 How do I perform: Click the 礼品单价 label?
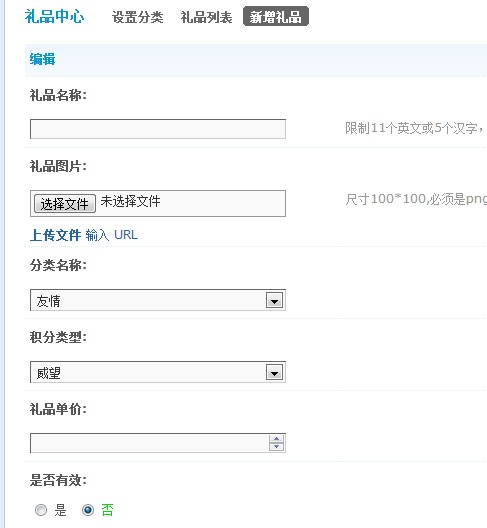tap(58, 409)
